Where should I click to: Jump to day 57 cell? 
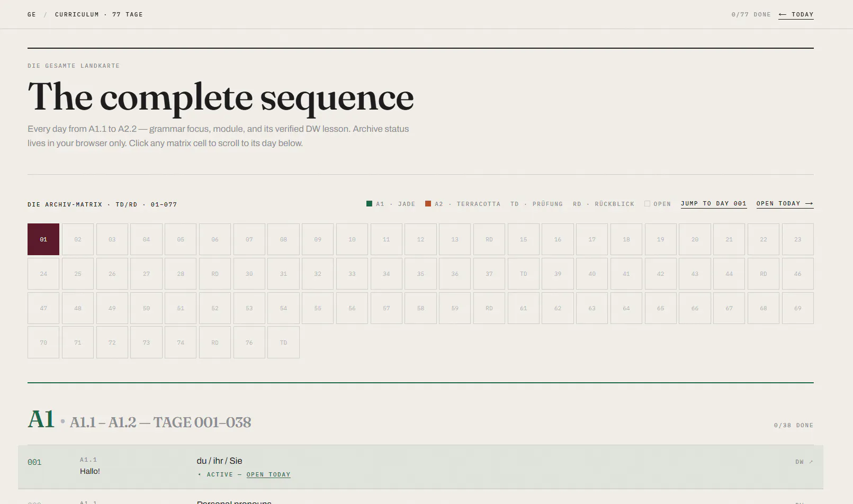(387, 308)
